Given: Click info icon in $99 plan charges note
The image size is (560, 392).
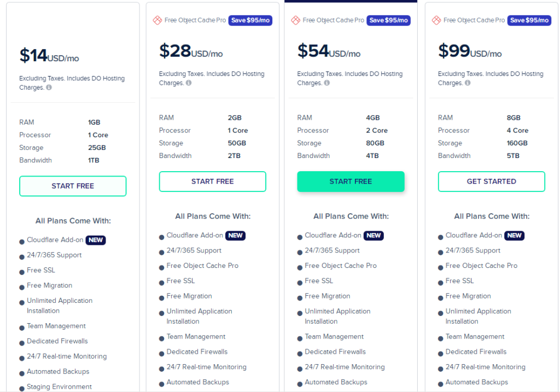Looking at the screenshot, I should pos(468,83).
